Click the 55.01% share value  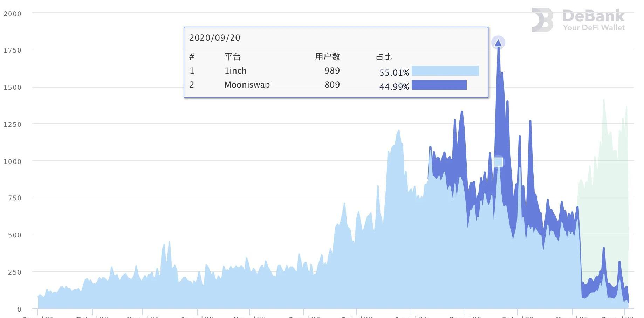pyautogui.click(x=394, y=73)
